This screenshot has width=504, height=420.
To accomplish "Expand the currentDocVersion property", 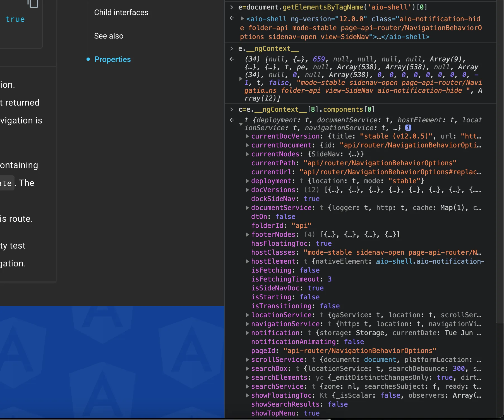I will coord(247,136).
